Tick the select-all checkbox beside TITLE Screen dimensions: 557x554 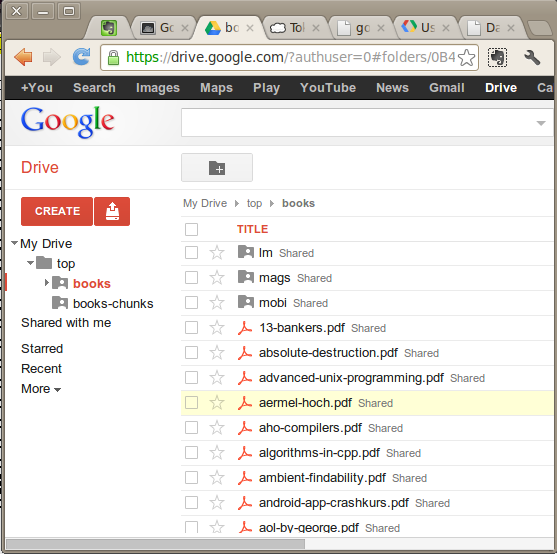coord(191,229)
